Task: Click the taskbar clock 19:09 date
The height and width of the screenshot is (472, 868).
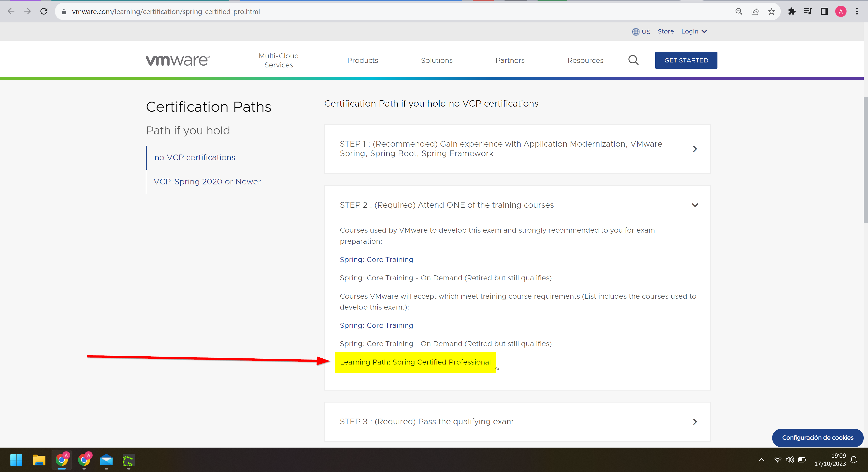Action: 830,460
